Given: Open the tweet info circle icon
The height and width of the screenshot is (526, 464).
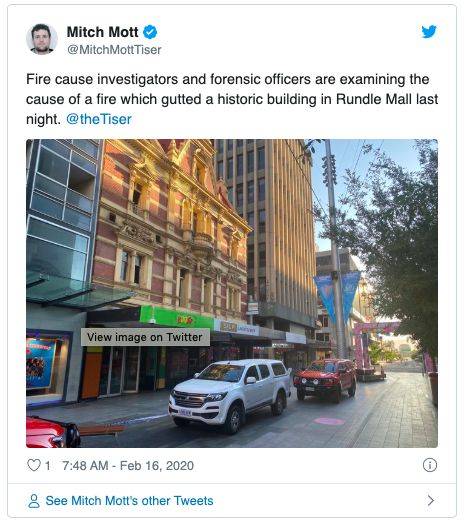Looking at the screenshot, I should 430,465.
